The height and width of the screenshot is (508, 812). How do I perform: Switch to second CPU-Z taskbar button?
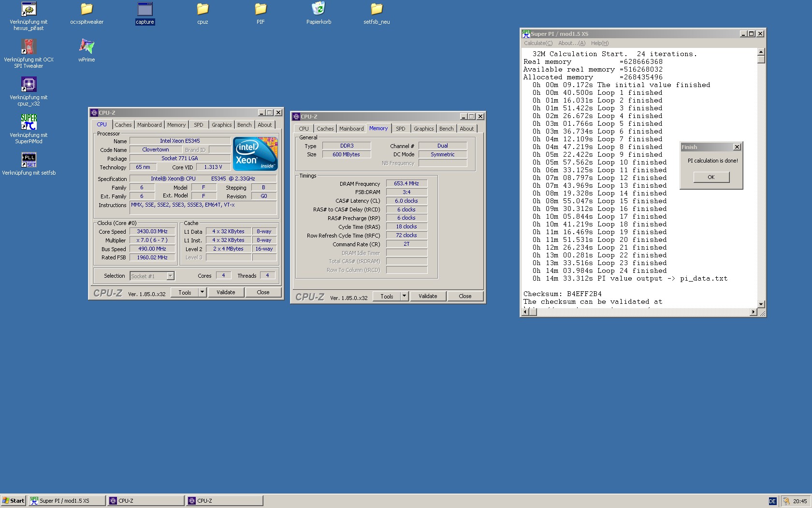pos(225,501)
